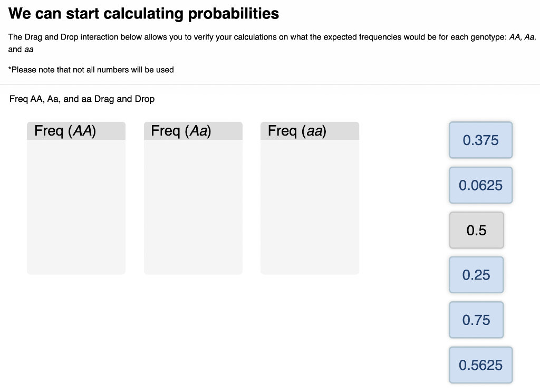This screenshot has width=540, height=392.
Task: Click the grayed-out 0.5 tile
Action: click(476, 230)
